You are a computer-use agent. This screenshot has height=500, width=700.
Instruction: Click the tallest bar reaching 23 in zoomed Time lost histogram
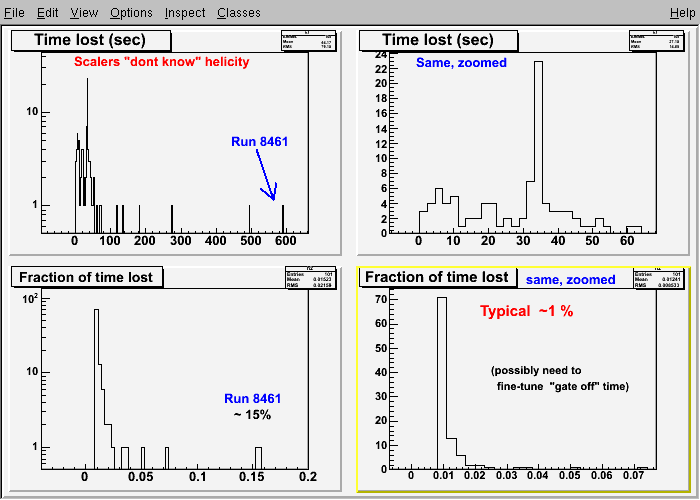tap(538, 147)
